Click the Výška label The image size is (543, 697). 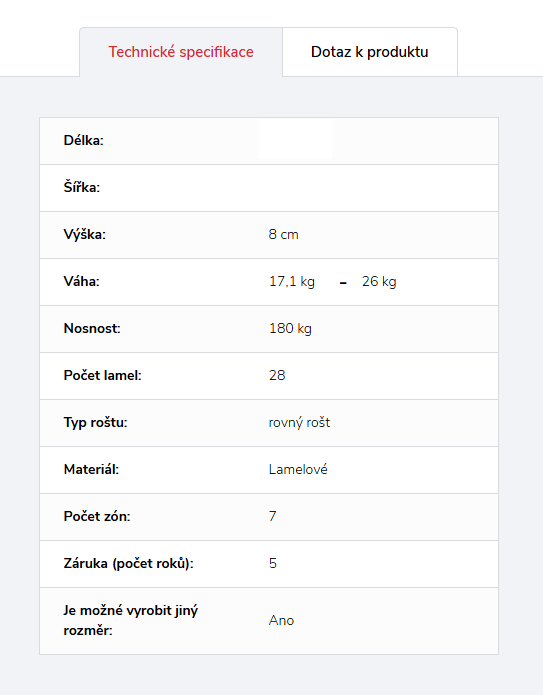[x=85, y=234]
